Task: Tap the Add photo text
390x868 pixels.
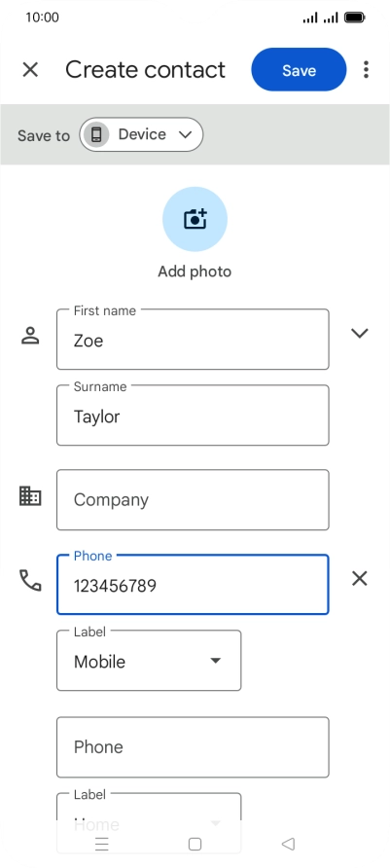Action: (x=195, y=271)
